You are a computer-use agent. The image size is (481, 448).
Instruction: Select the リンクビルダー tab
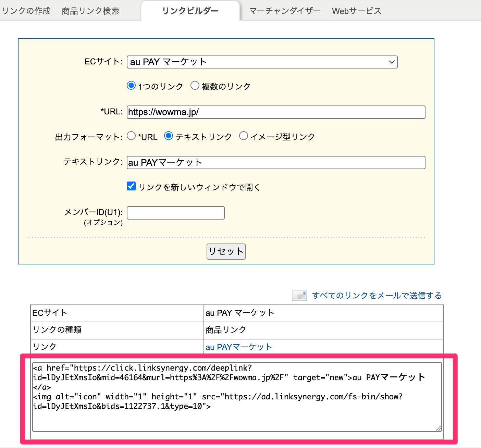coord(190,11)
